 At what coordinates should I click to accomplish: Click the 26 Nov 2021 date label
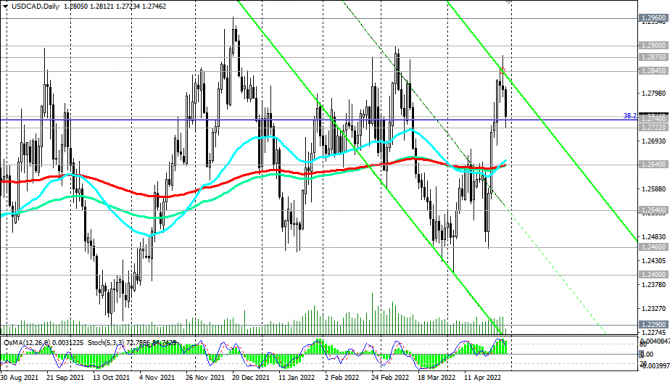pyautogui.click(x=205, y=378)
